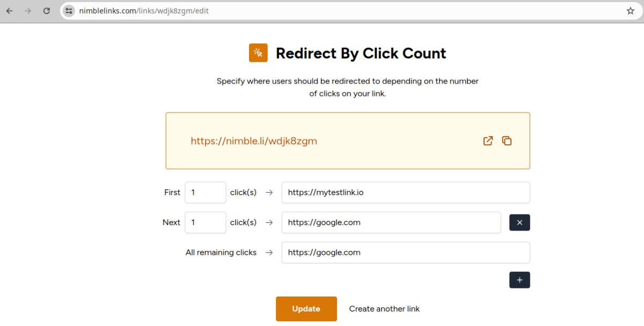The image size is (644, 326).
Task: Open the nimble.li/wdjk8zgm short link
Action: pyautogui.click(x=254, y=141)
